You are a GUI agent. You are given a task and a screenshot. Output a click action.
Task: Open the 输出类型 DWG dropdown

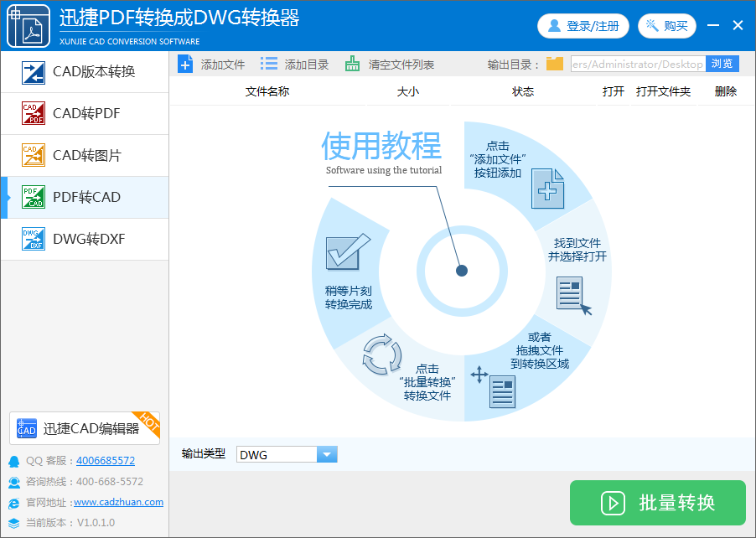[325, 453]
